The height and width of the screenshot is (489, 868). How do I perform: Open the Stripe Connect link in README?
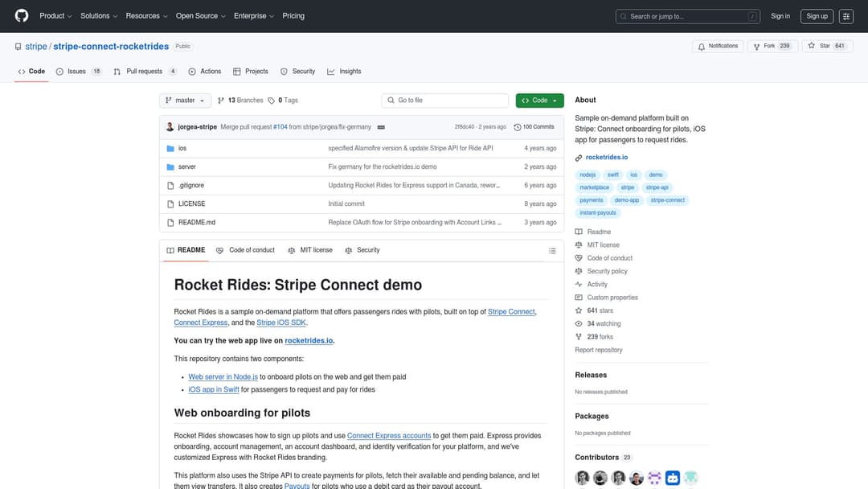tap(511, 312)
